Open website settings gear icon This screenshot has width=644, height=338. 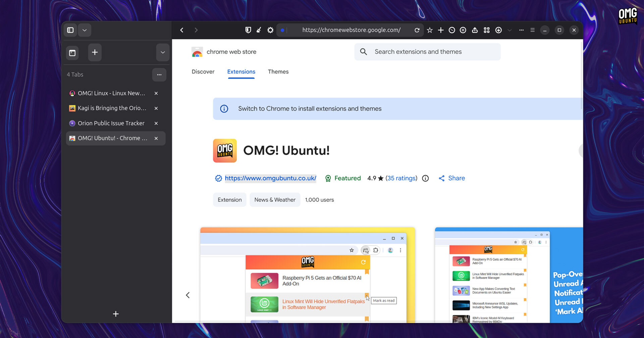coord(270,30)
